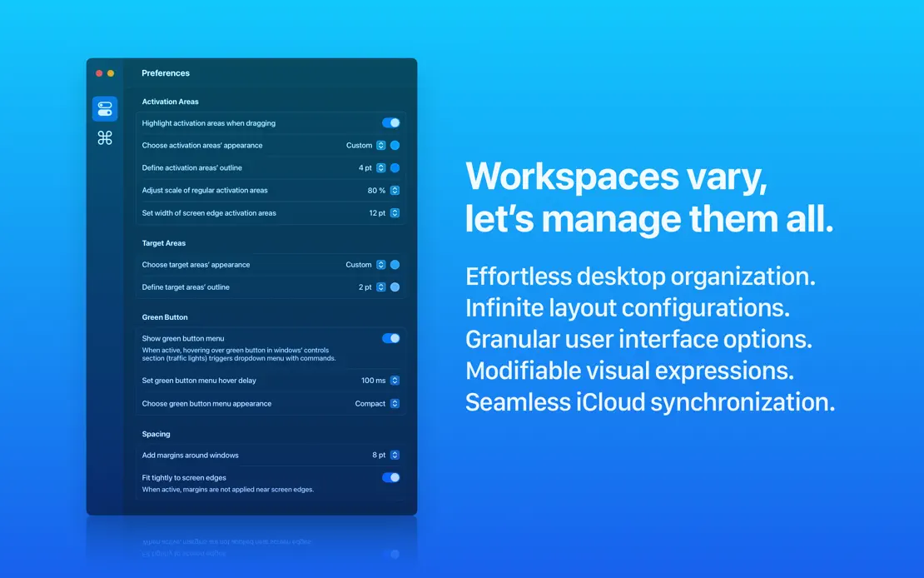Image resolution: width=924 pixels, height=578 pixels.
Task: Click 'Infinite layout configurations.' text
Action: (x=628, y=307)
